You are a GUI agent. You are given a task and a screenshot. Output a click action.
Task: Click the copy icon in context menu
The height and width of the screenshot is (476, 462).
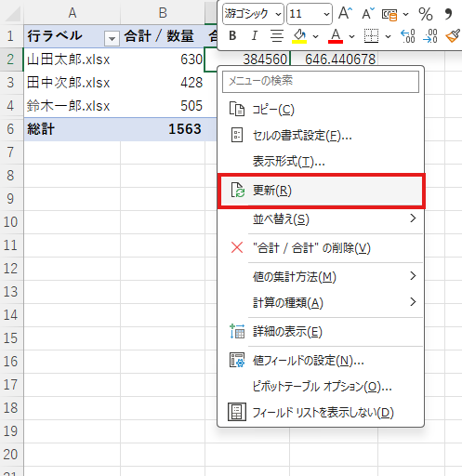tap(237, 110)
